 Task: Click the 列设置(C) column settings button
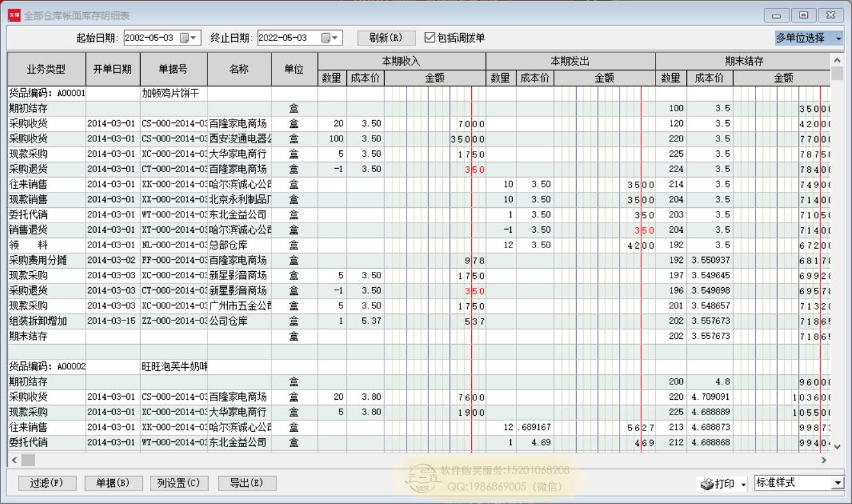179,483
